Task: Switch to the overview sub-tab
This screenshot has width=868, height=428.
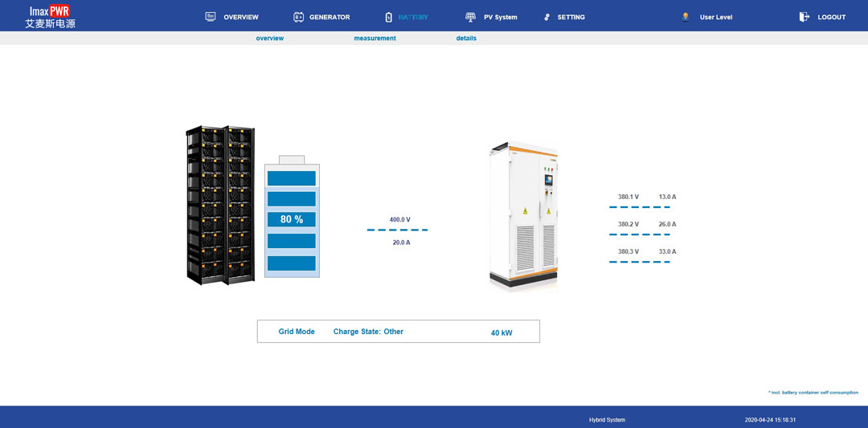Action: pos(270,39)
